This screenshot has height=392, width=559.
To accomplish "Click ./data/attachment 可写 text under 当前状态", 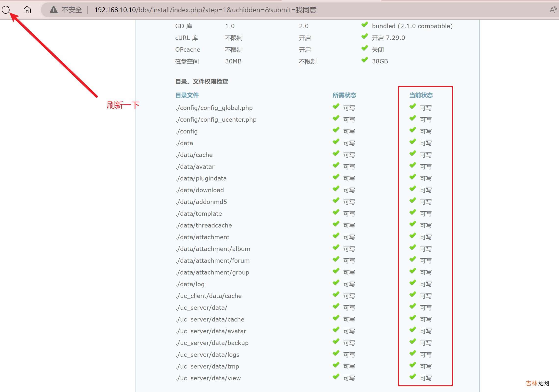I will (426, 237).
